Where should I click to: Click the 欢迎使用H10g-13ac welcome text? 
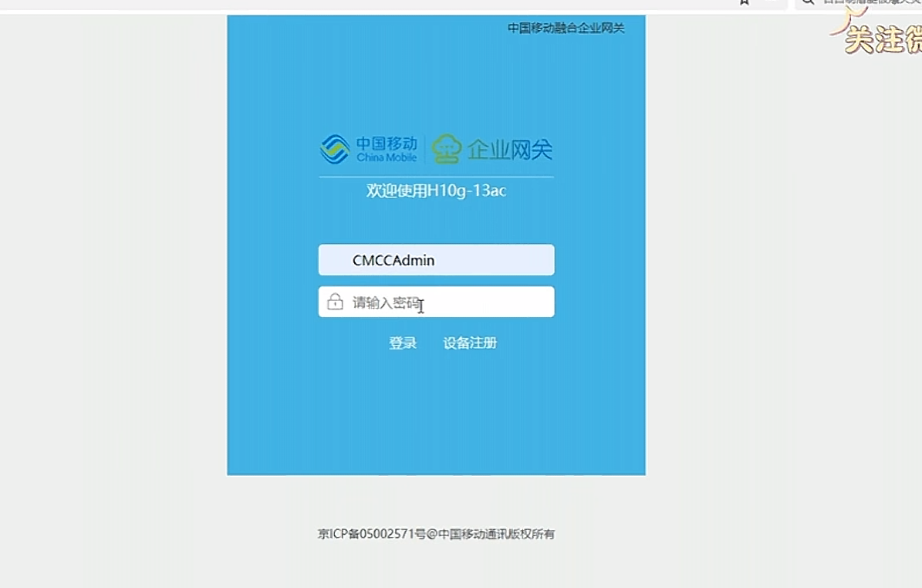436,191
